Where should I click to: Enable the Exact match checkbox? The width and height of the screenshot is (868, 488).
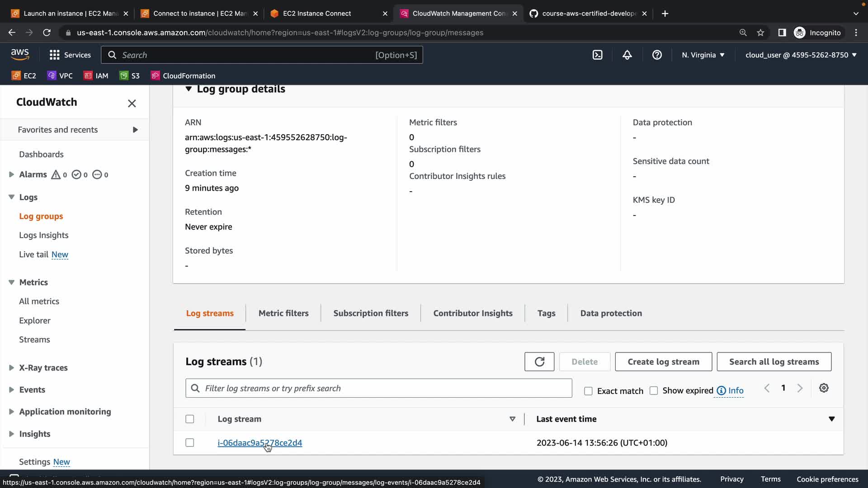pos(588,391)
